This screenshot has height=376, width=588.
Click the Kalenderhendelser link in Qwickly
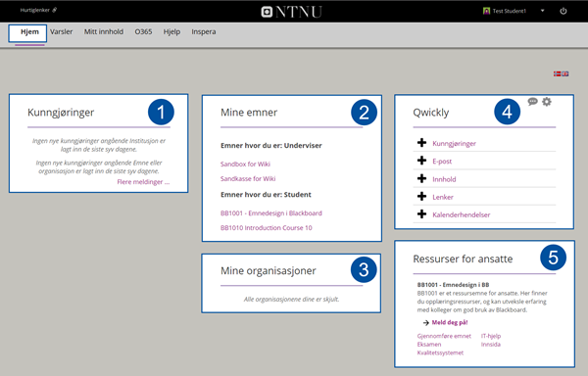tap(462, 215)
